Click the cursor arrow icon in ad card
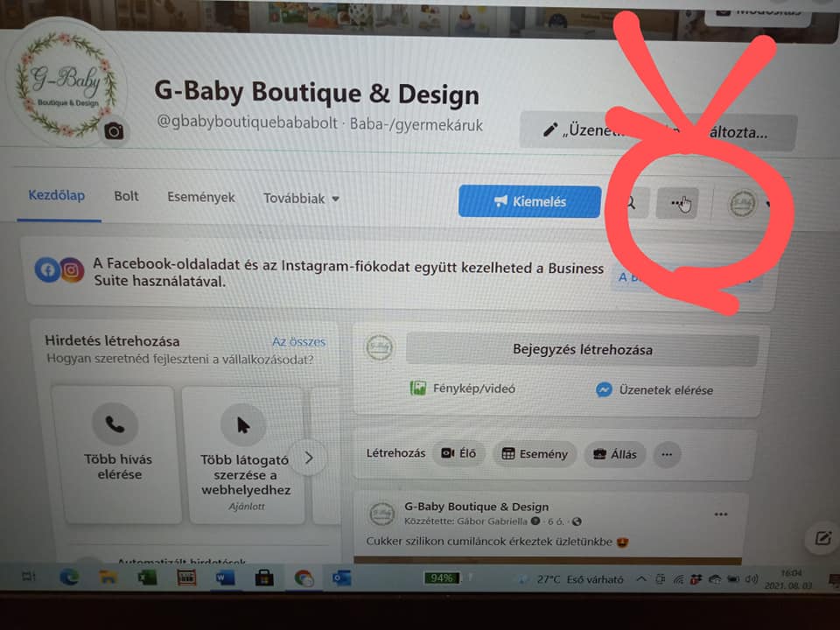Screen dimensions: 840x630 [243, 425]
